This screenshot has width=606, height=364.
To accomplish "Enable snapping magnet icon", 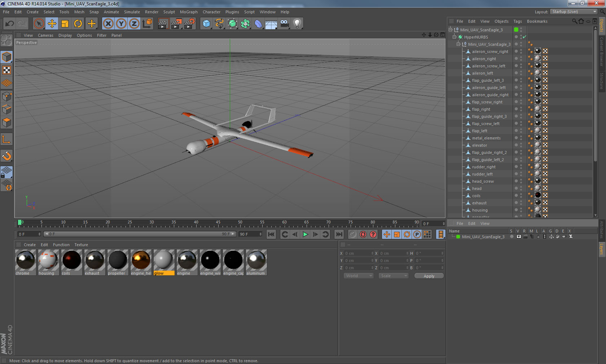I will point(6,156).
